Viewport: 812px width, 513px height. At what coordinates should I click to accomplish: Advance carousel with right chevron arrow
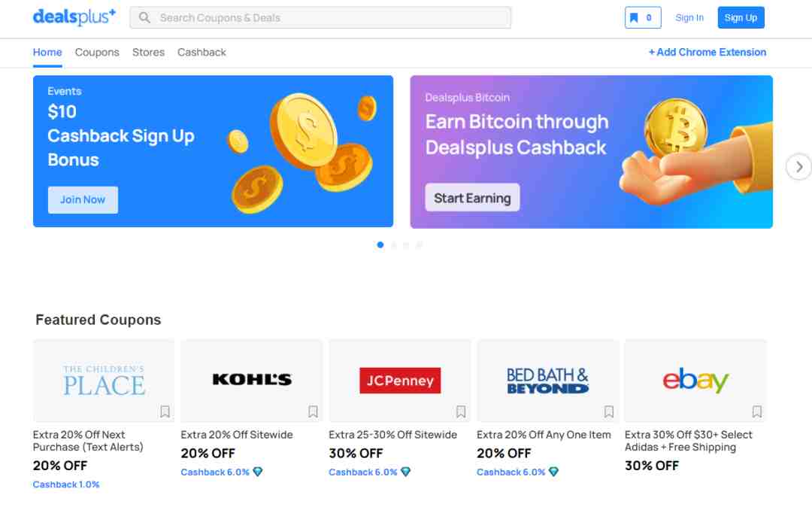click(x=799, y=167)
